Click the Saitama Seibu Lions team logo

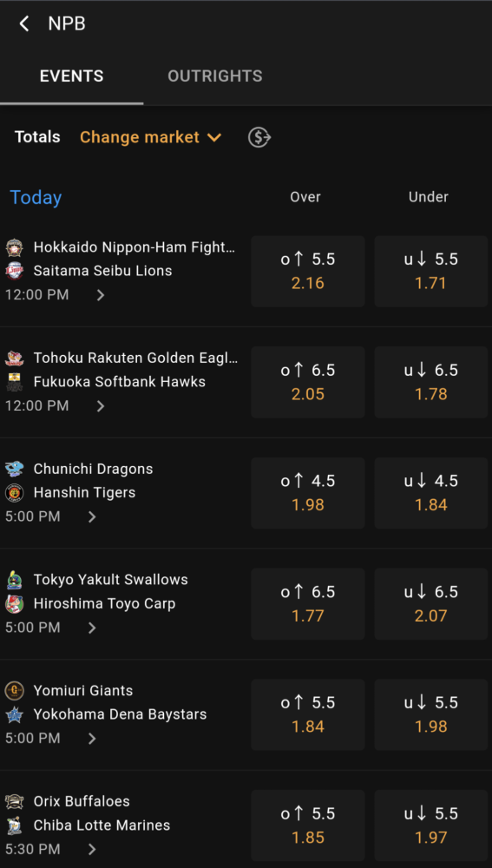(15, 271)
